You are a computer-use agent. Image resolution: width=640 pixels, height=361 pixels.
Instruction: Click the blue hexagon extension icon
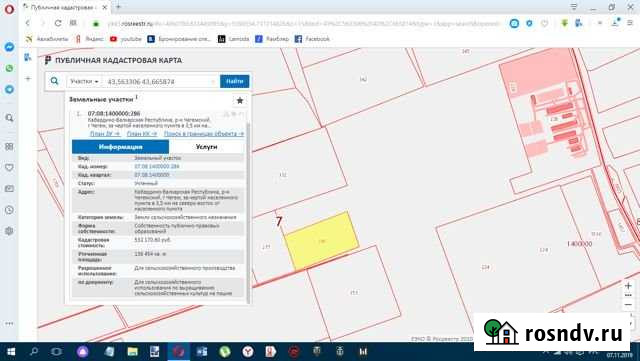coord(529,24)
